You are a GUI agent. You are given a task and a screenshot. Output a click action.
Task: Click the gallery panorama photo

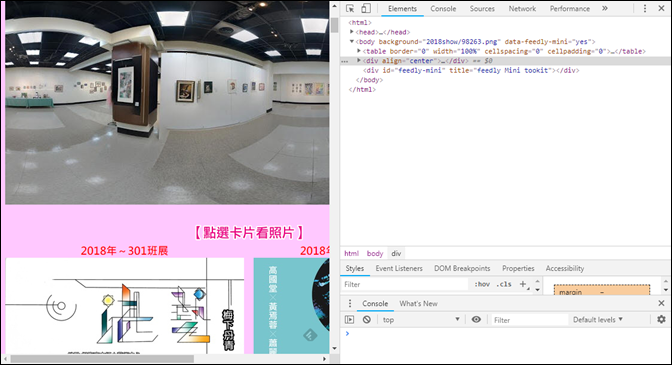pos(167,102)
